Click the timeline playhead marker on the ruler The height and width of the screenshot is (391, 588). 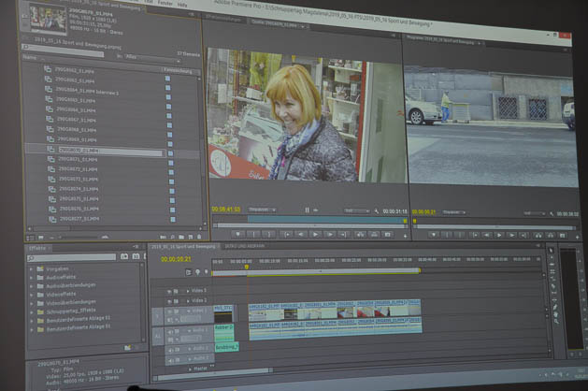pos(247,267)
